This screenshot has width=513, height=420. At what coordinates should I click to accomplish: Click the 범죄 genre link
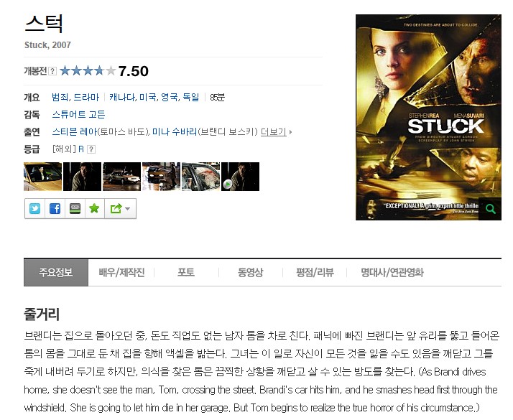pyautogui.click(x=60, y=97)
